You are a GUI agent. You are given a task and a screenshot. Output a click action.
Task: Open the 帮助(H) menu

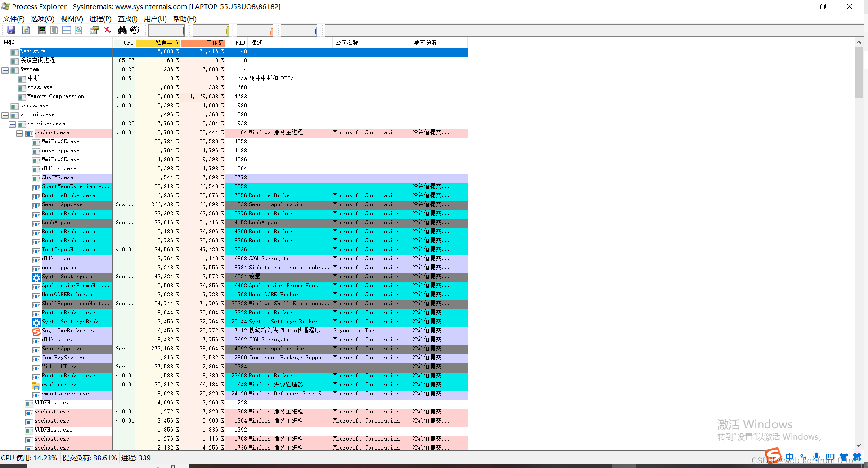tap(185, 18)
